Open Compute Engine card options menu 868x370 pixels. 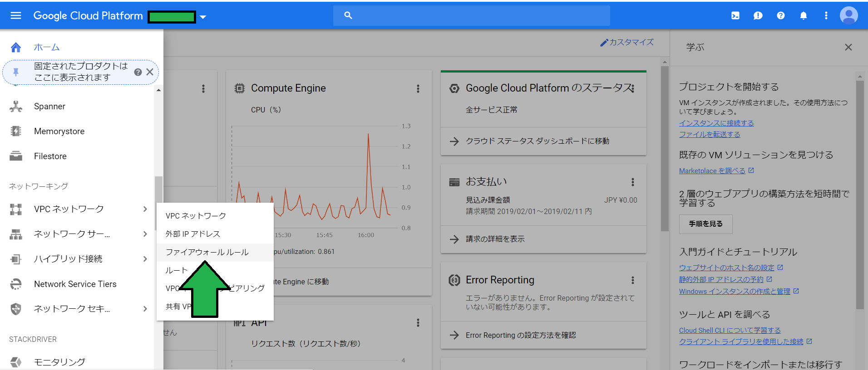pyautogui.click(x=418, y=89)
